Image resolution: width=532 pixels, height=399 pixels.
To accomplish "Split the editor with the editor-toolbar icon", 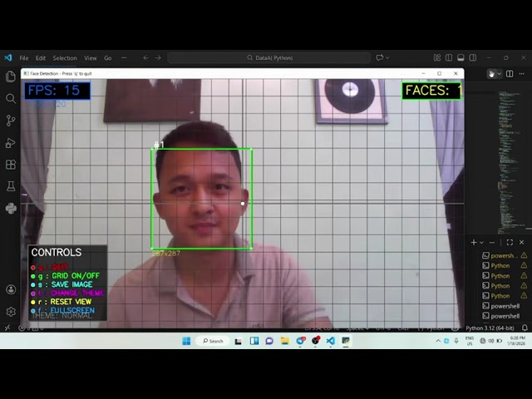I will click(x=510, y=74).
